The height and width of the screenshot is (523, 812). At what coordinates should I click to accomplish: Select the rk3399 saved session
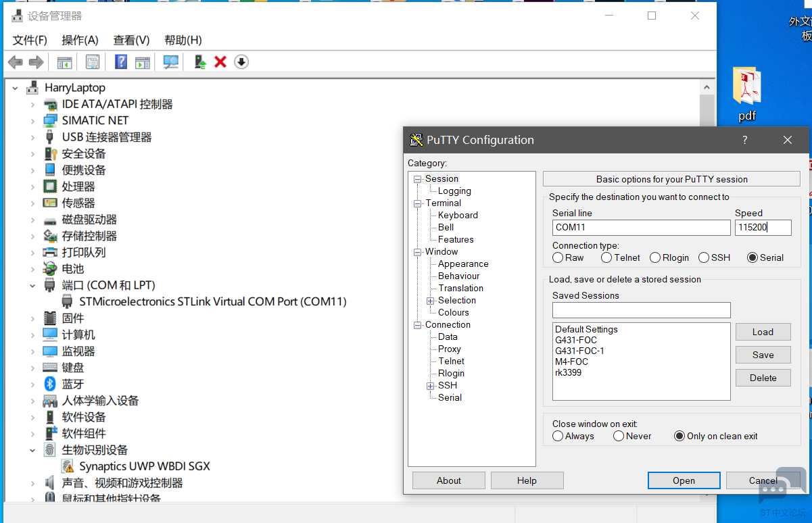(x=568, y=372)
